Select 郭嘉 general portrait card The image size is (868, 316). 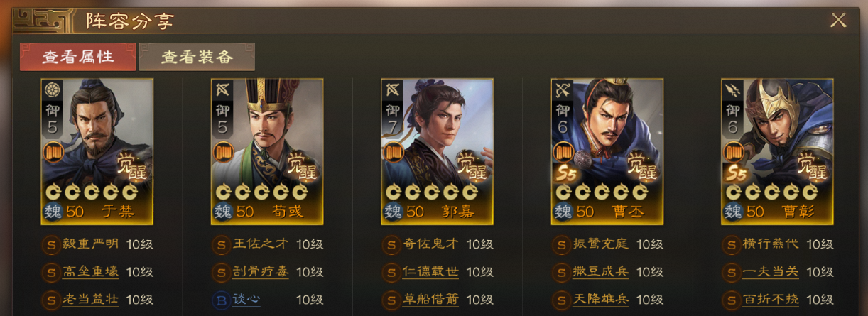[437, 151]
